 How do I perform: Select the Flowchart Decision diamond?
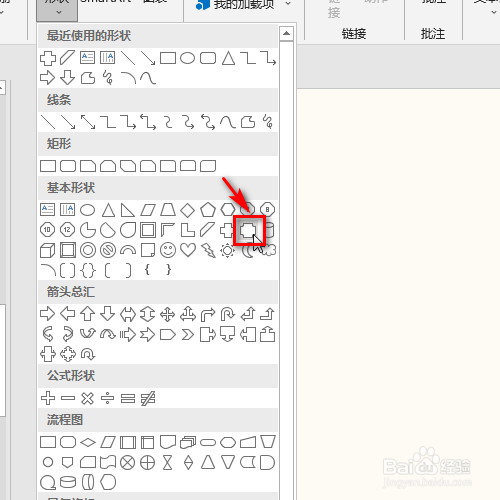click(88, 442)
